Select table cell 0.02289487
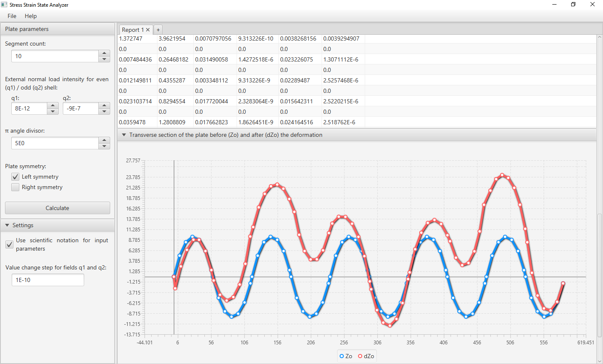This screenshot has width=603, height=364. point(300,80)
